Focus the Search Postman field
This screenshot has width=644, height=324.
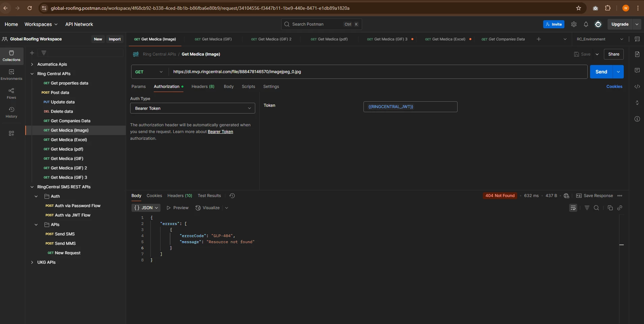coord(322,24)
